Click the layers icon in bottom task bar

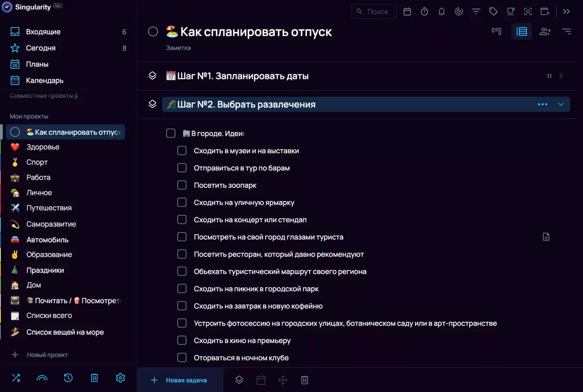click(239, 380)
